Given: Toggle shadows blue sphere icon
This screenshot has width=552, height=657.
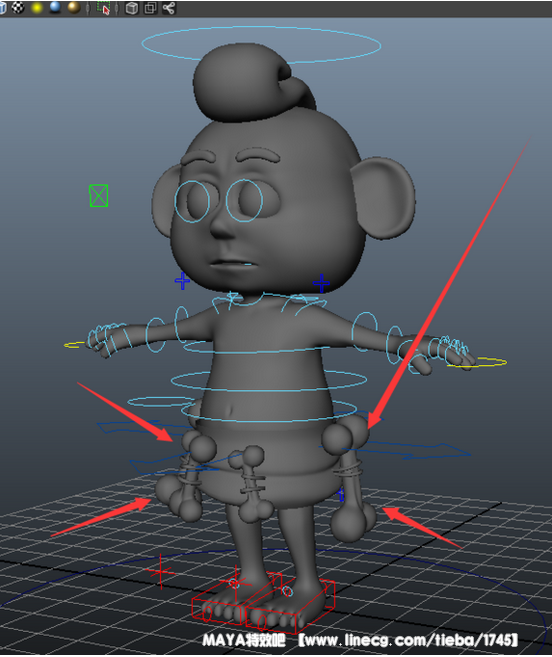Looking at the screenshot, I should tap(55, 7).
